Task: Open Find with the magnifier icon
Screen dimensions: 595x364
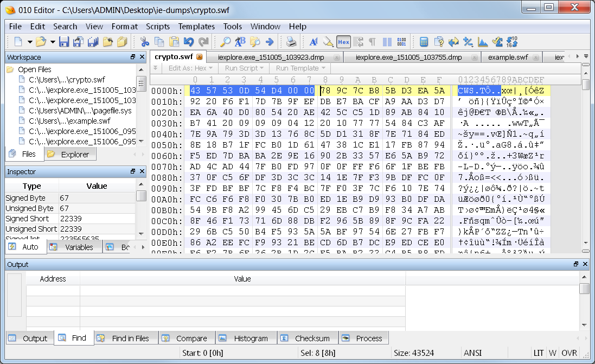Action: click(226, 42)
